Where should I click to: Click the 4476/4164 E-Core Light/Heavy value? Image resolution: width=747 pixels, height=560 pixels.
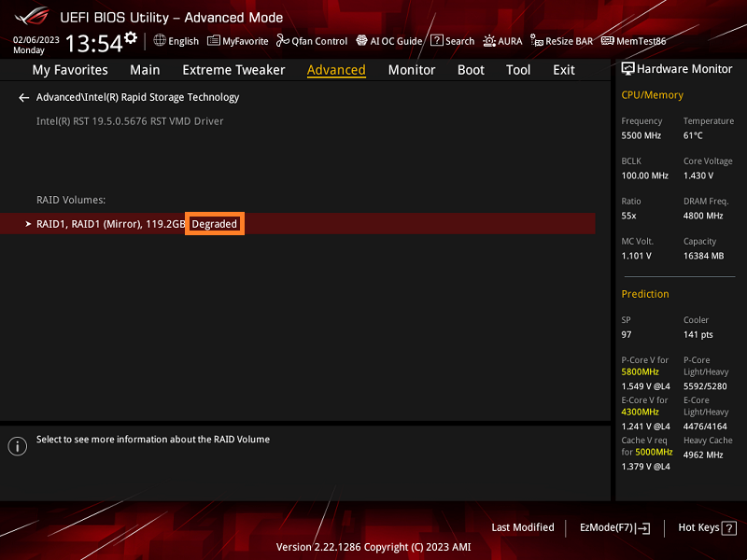[705, 427]
